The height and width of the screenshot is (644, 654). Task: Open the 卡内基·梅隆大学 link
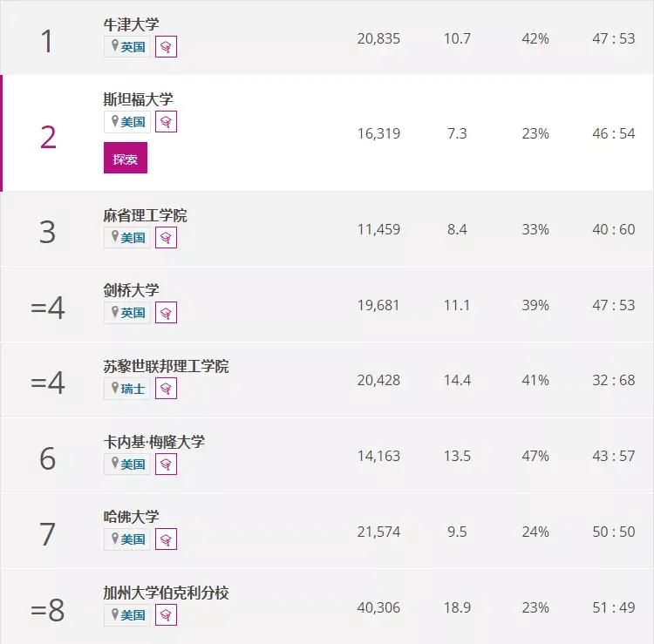[153, 442]
